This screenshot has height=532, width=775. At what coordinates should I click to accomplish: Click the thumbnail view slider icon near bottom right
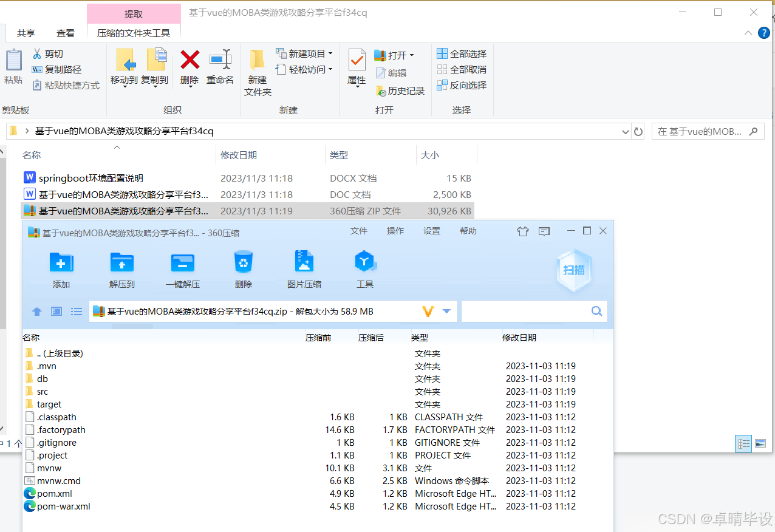pos(760,443)
